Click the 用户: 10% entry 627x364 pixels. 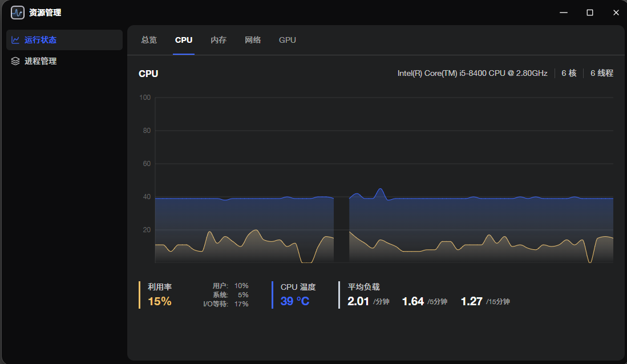point(230,286)
